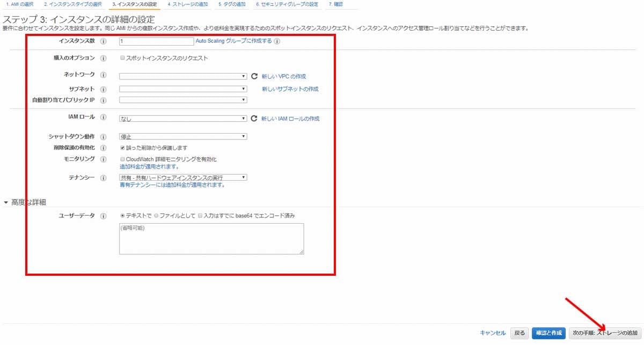The height and width of the screenshot is (345, 644).
Task: Open the ネットワーク dropdown
Action: point(183,77)
